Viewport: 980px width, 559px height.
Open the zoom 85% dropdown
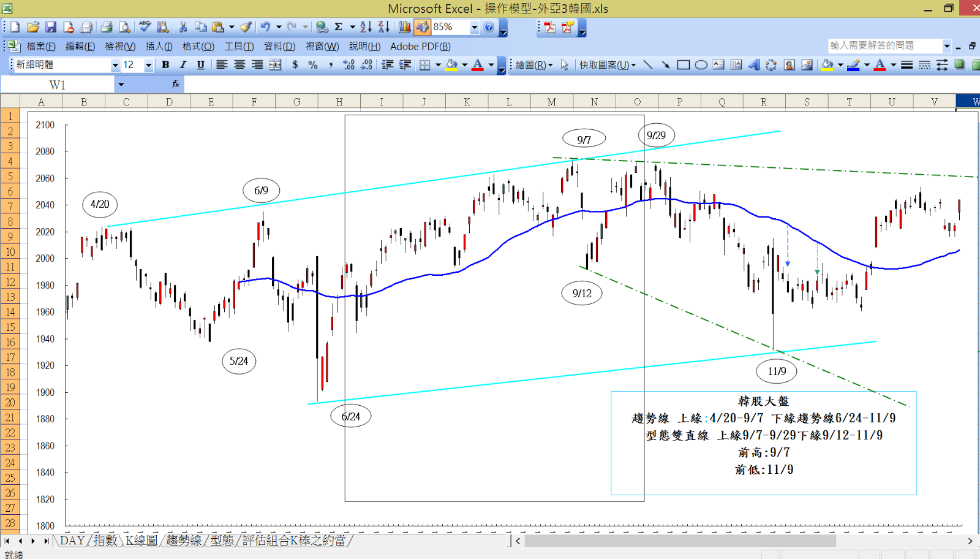click(474, 27)
